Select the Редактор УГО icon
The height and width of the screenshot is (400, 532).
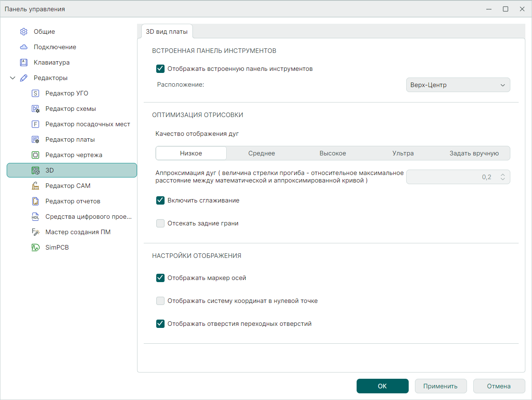pos(35,93)
